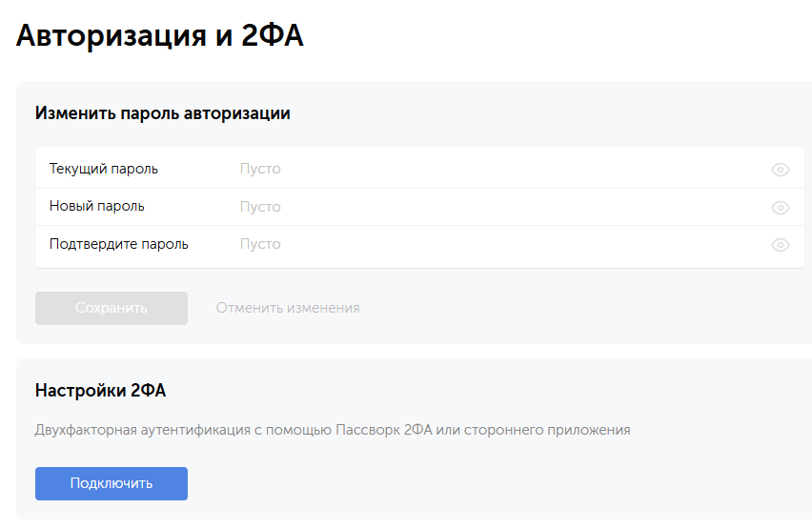The width and height of the screenshot is (812, 529).
Task: Click the Двухфакторная аутентификация description text
Action: click(x=333, y=430)
